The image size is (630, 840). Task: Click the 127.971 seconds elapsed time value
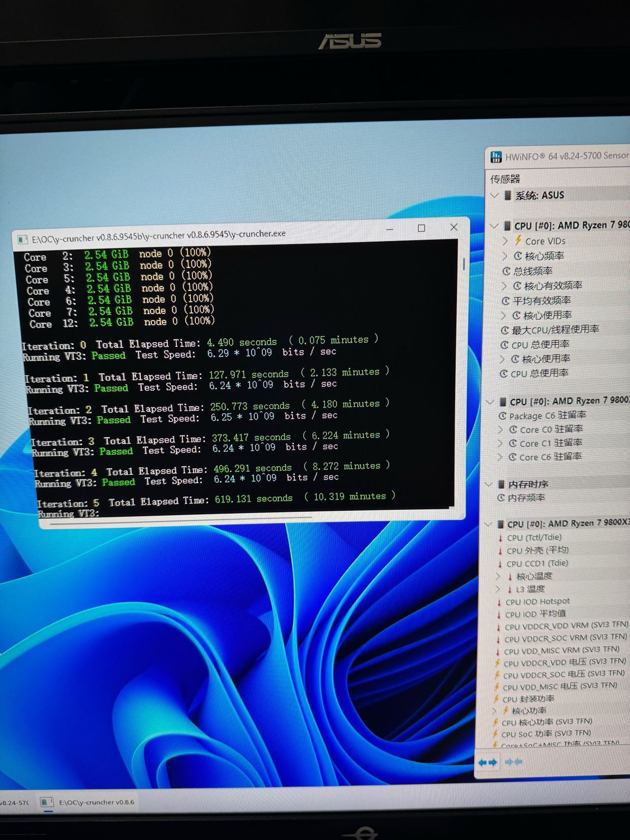click(249, 374)
